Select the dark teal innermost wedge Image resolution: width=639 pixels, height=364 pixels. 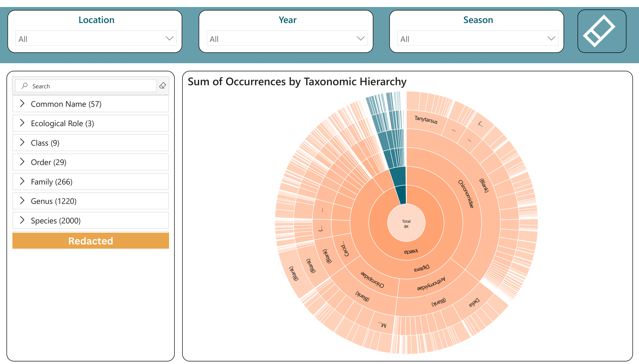tap(402, 195)
